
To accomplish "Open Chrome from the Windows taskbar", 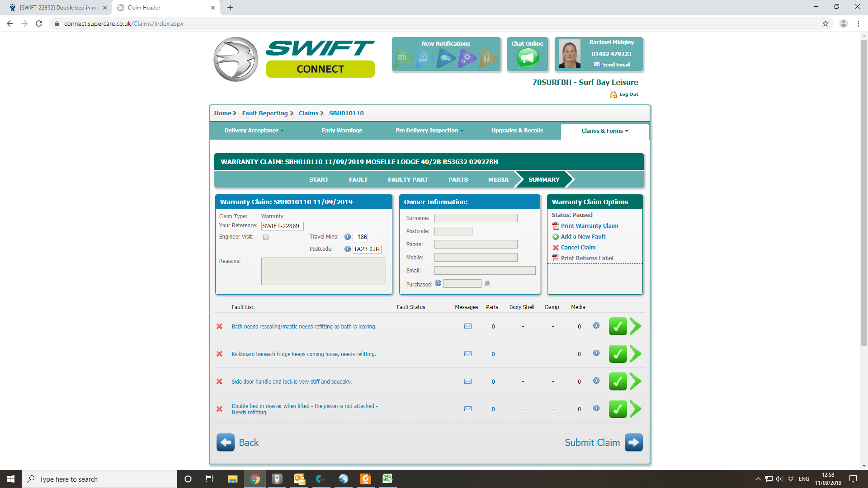I will coord(255,479).
